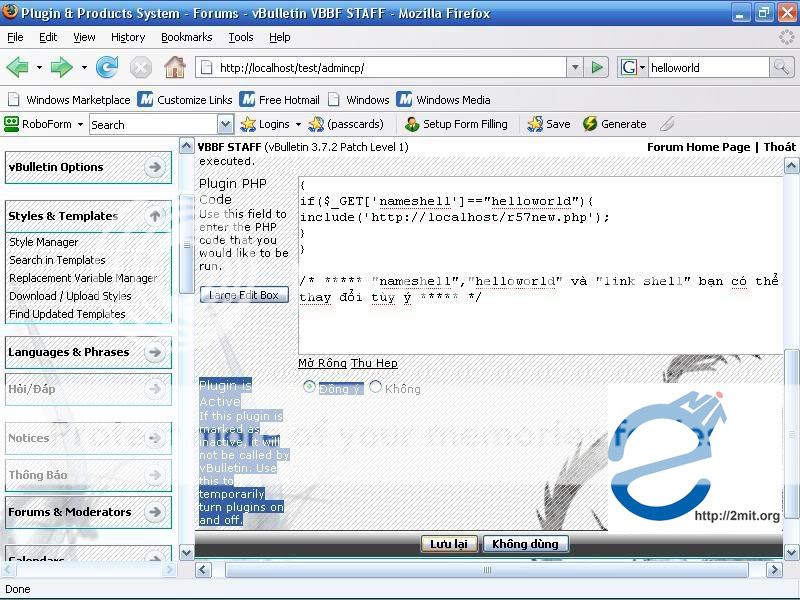Open the Style Manager link
The height and width of the screenshot is (600, 800).
[x=44, y=242]
